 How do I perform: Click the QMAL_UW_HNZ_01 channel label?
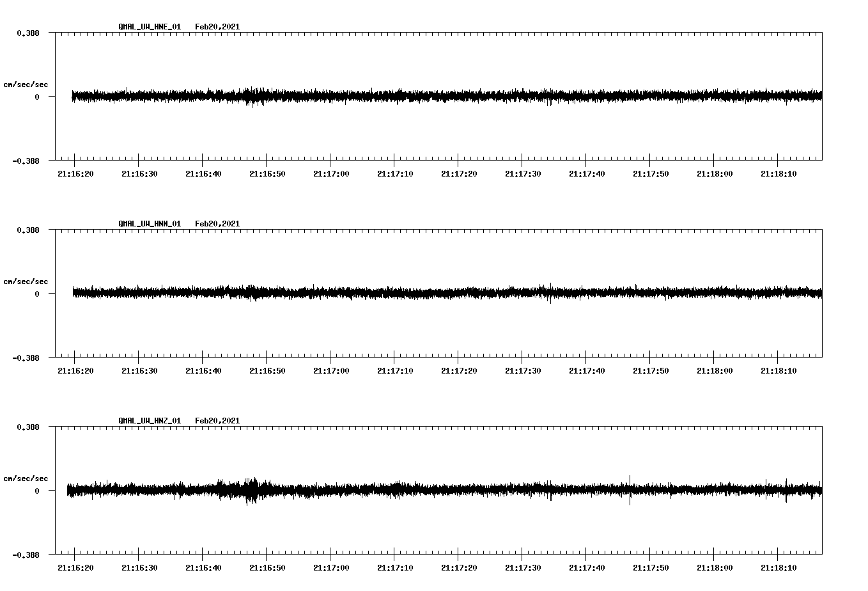[x=148, y=420]
